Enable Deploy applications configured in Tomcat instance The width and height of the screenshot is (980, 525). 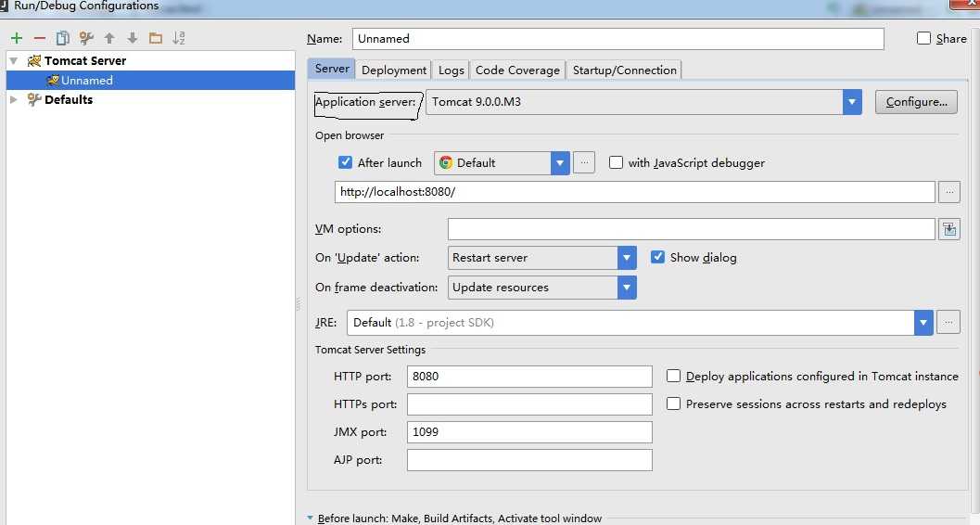673,376
